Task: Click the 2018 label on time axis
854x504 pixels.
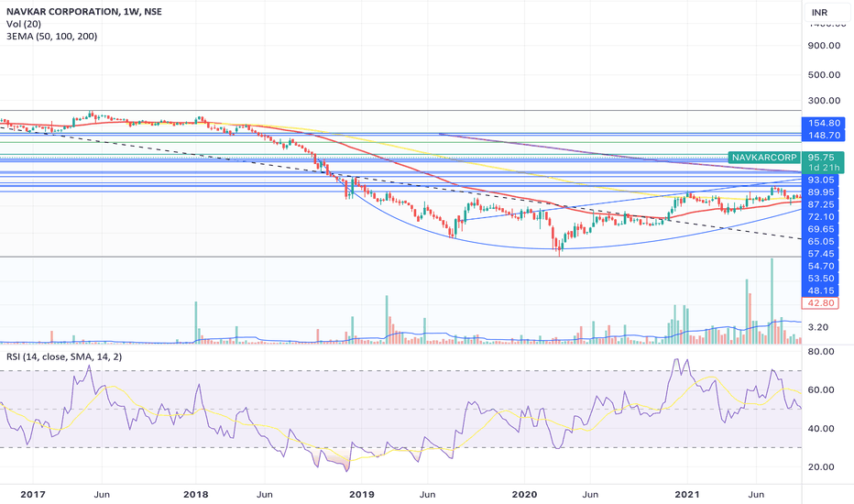Action: [195, 495]
